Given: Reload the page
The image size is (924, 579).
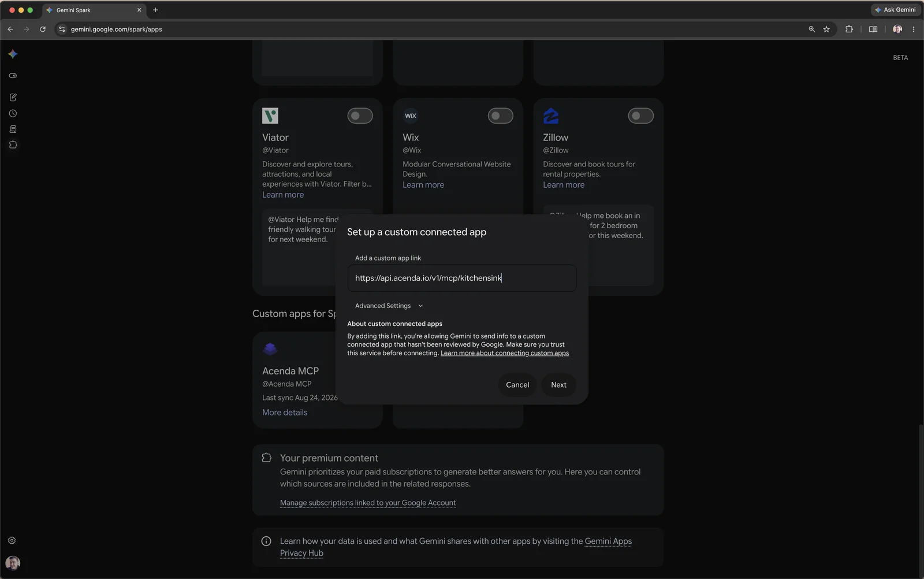Looking at the screenshot, I should 43,29.
